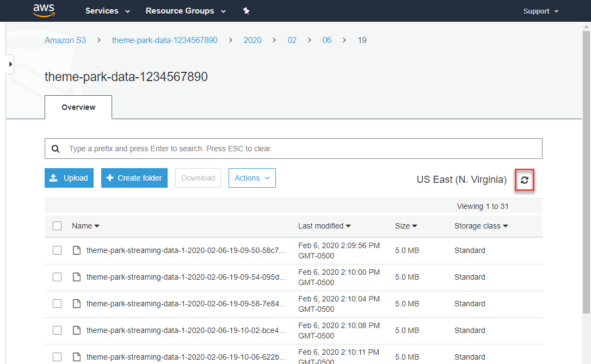Click the theme-park-data-1234567890 page heading

[126, 77]
